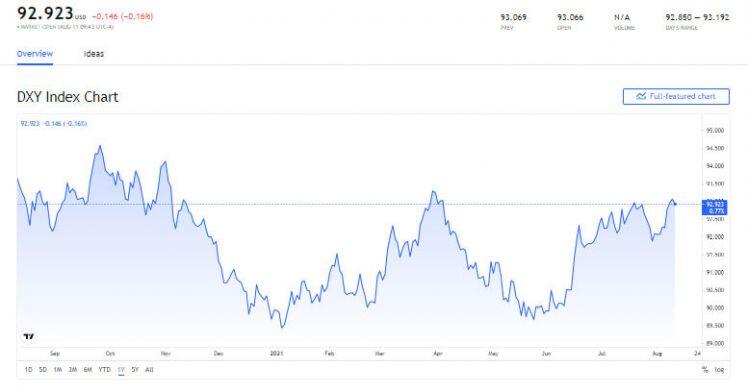
Task: Click the chart legend value 92.923 −0.146
Action: [x=54, y=124]
